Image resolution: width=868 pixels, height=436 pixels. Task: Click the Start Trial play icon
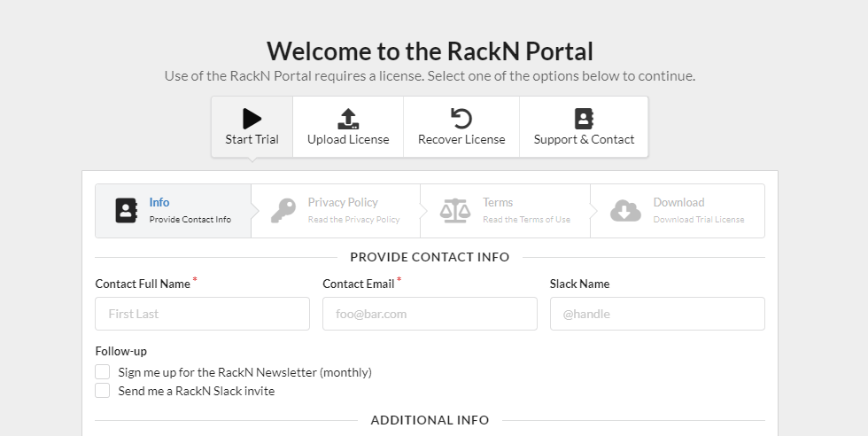point(252,119)
